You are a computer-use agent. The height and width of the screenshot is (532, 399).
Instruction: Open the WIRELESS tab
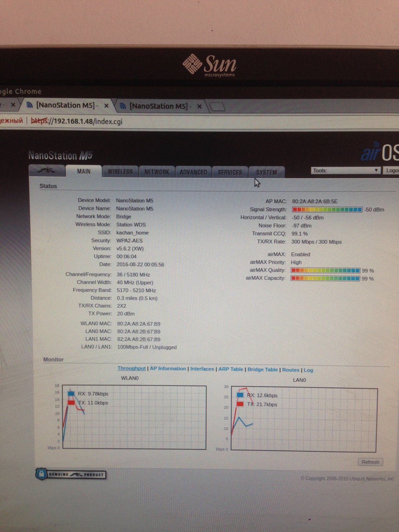coord(120,172)
